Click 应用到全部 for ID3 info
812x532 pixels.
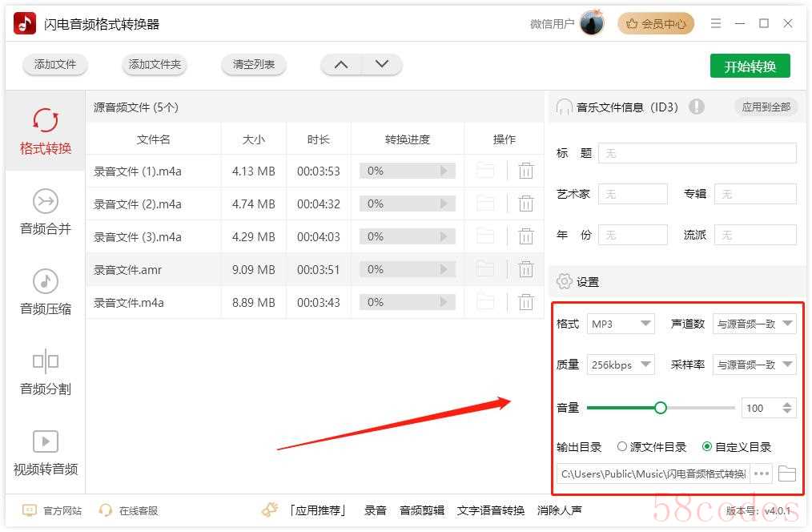[x=766, y=107]
